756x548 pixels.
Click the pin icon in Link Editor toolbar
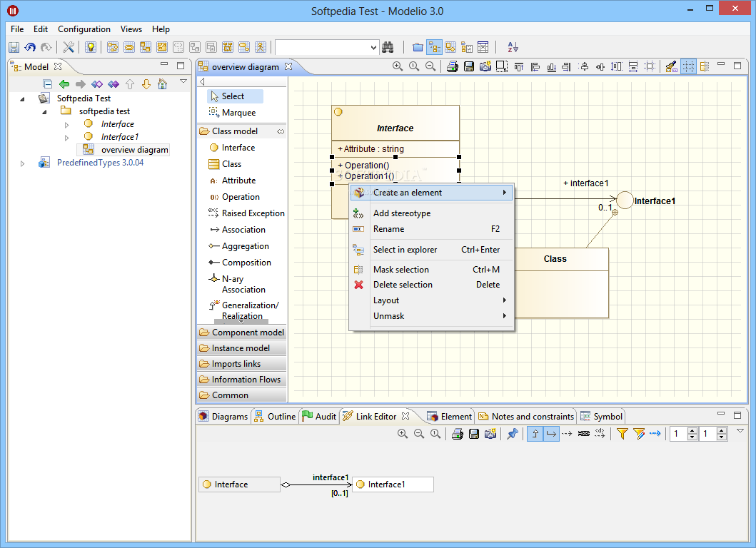point(512,434)
